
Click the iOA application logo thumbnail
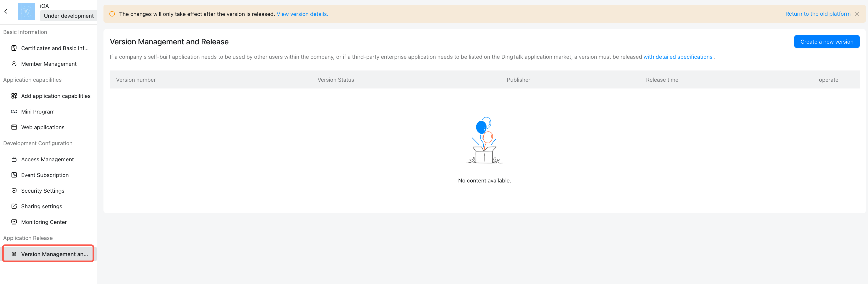click(26, 11)
